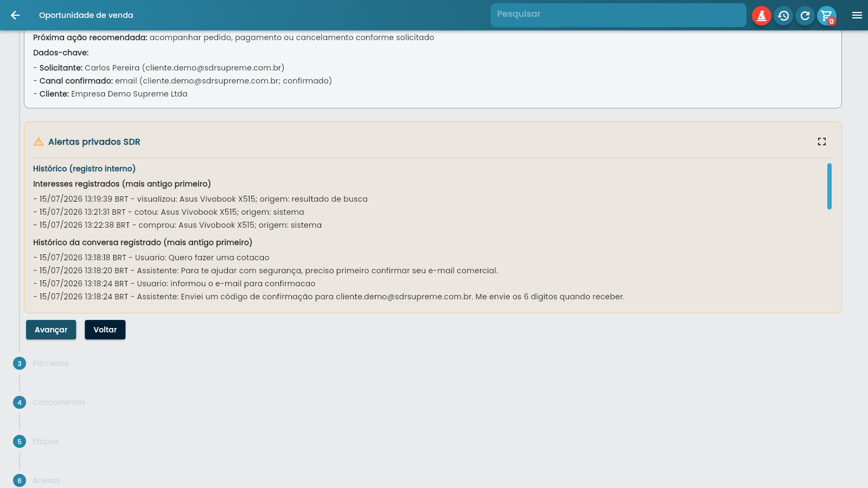Viewport: 868px width, 488px height.
Task: Focus the Pesquisar search field
Action: (618, 15)
